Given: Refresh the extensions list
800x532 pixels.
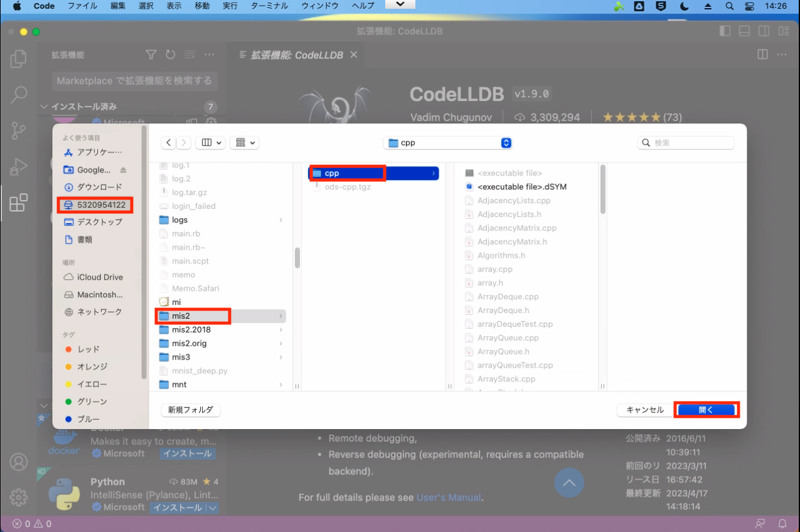Looking at the screenshot, I should pyautogui.click(x=170, y=55).
